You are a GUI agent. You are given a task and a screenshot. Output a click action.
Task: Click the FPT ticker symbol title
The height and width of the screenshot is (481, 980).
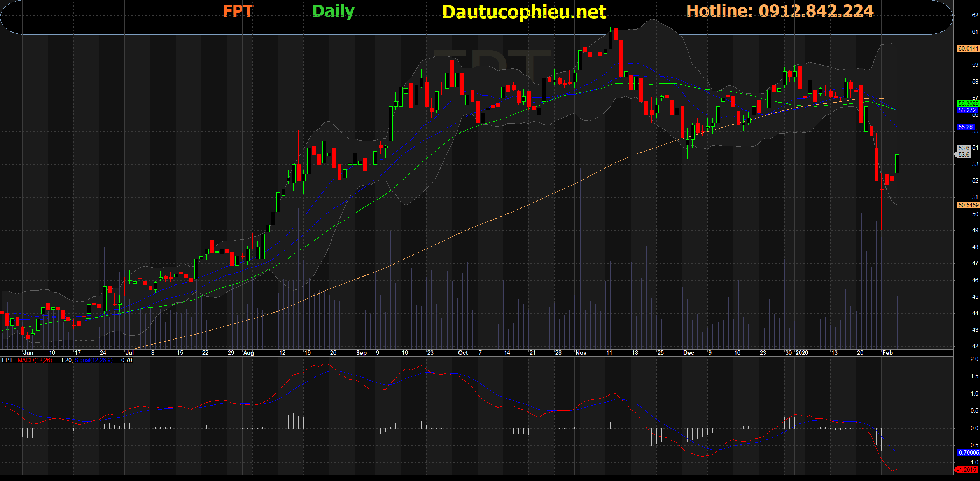pyautogui.click(x=238, y=11)
